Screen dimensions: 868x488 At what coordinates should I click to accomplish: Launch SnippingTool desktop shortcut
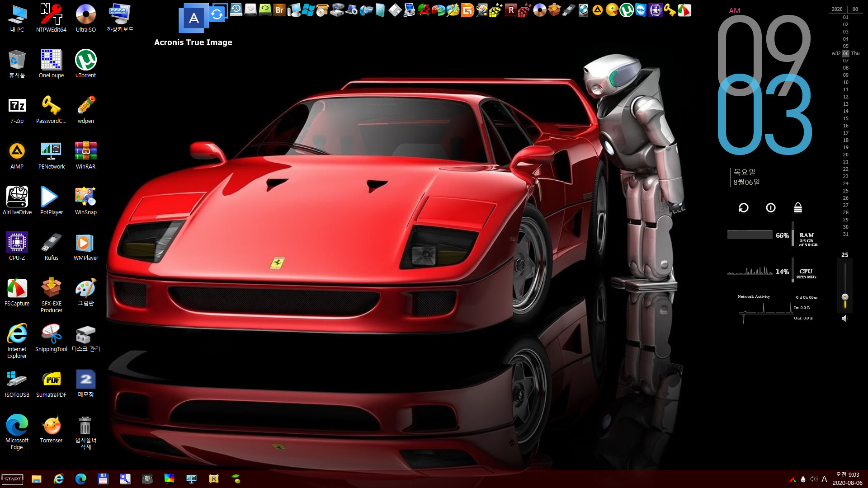51,338
